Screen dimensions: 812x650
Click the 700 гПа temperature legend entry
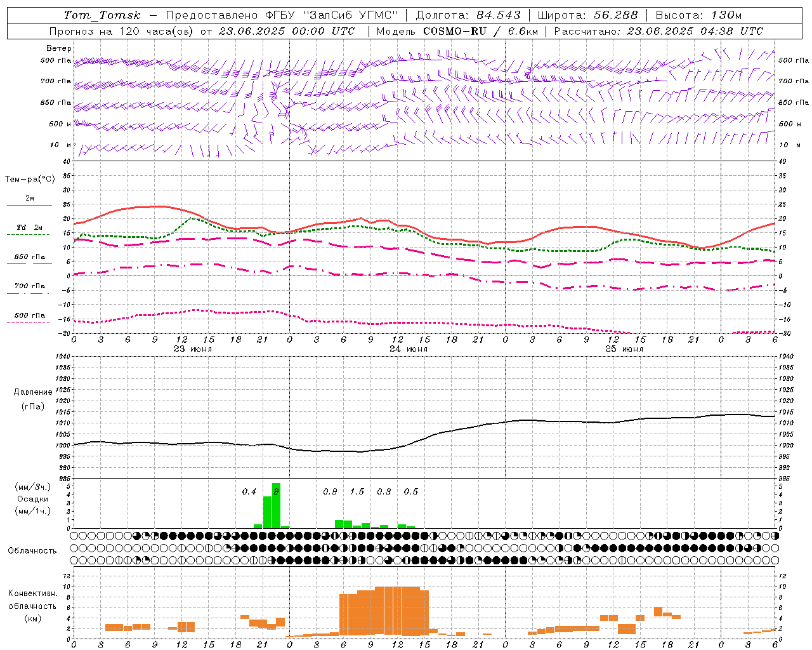29,286
